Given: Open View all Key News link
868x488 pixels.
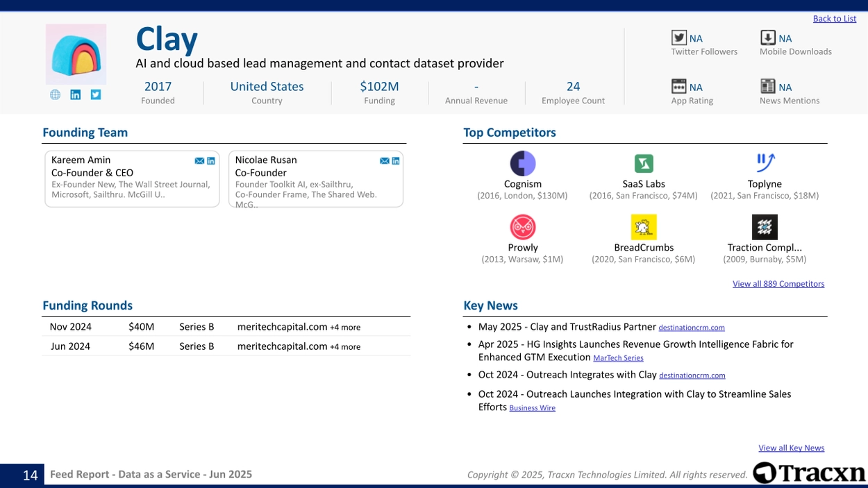Looking at the screenshot, I should (x=791, y=448).
